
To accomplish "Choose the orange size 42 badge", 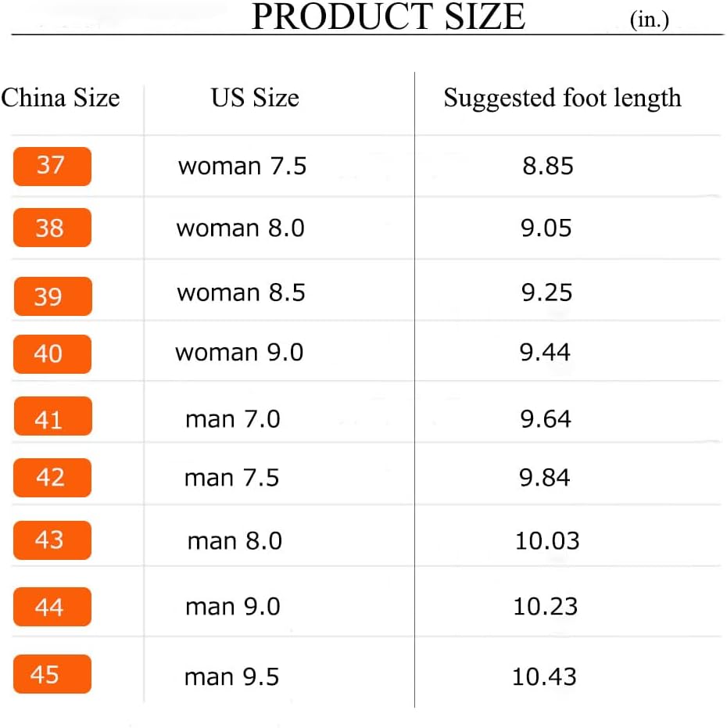I will (52, 478).
